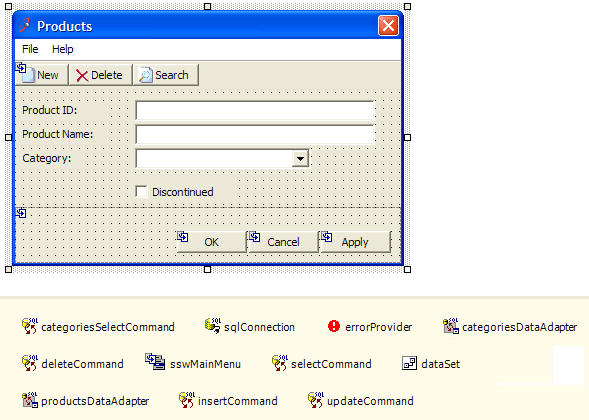Select the categoriesSelectCommand SQL component icon
This screenshot has height=420, width=589.
(x=30, y=326)
